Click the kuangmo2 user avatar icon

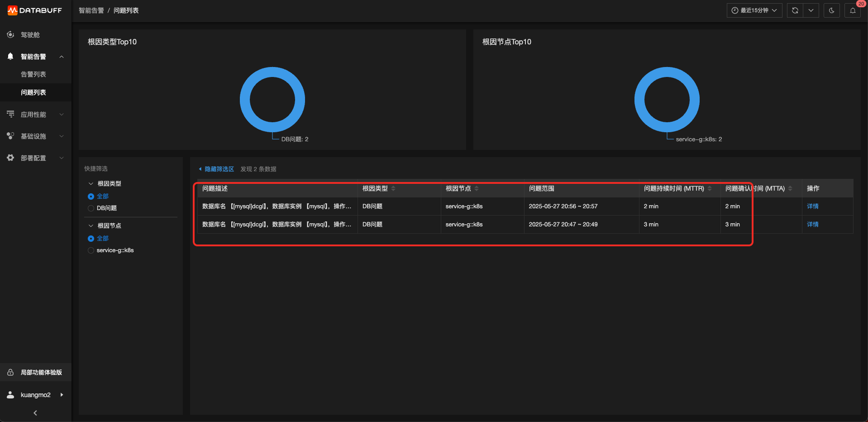coord(10,395)
